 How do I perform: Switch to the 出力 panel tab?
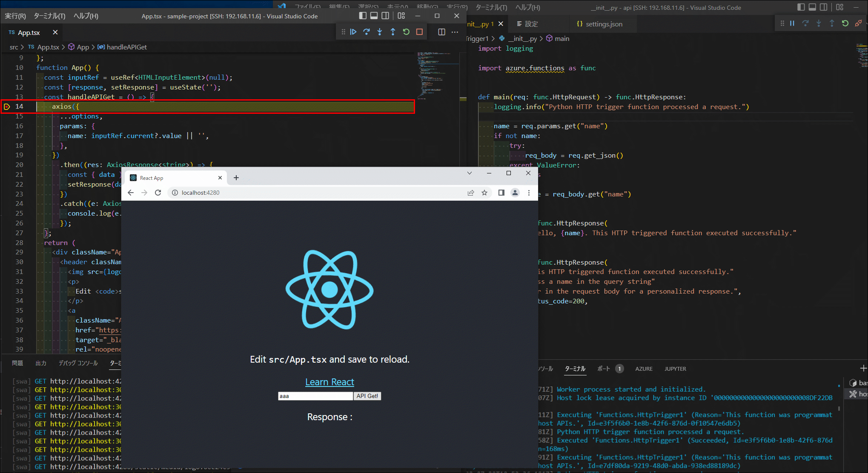pos(41,363)
